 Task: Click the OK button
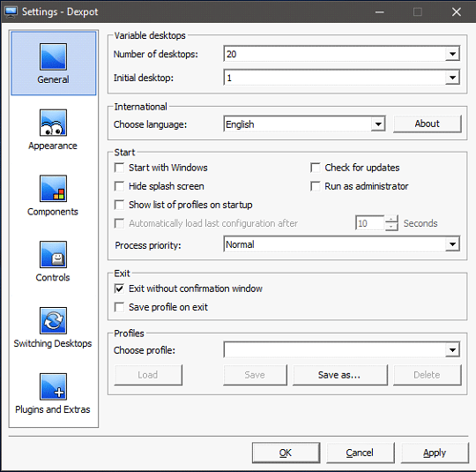click(286, 453)
